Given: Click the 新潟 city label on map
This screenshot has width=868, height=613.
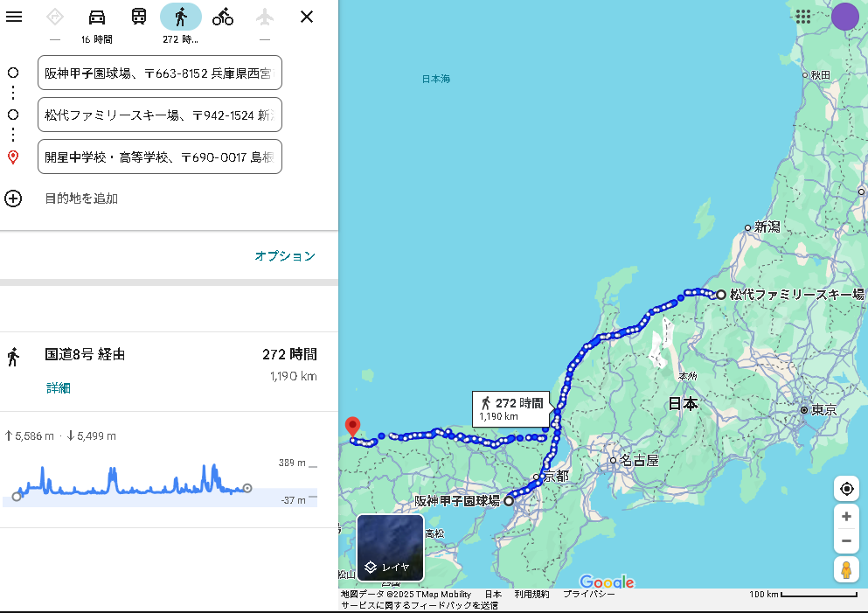Looking at the screenshot, I should 767,226.
